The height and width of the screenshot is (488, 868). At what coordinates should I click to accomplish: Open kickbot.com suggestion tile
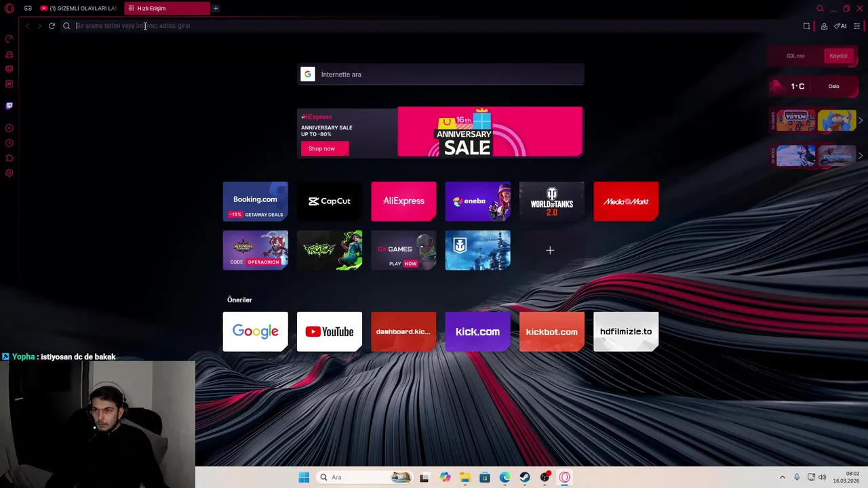click(x=551, y=331)
